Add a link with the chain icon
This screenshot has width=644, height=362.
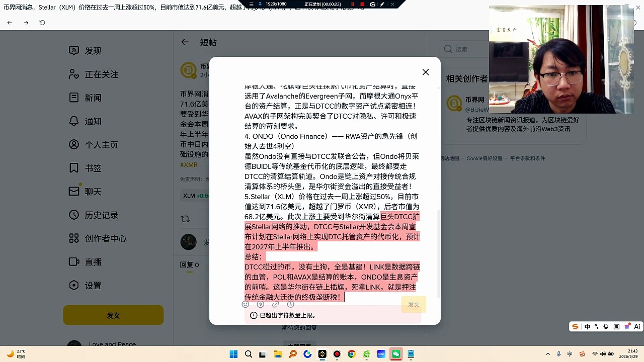click(x=275, y=304)
